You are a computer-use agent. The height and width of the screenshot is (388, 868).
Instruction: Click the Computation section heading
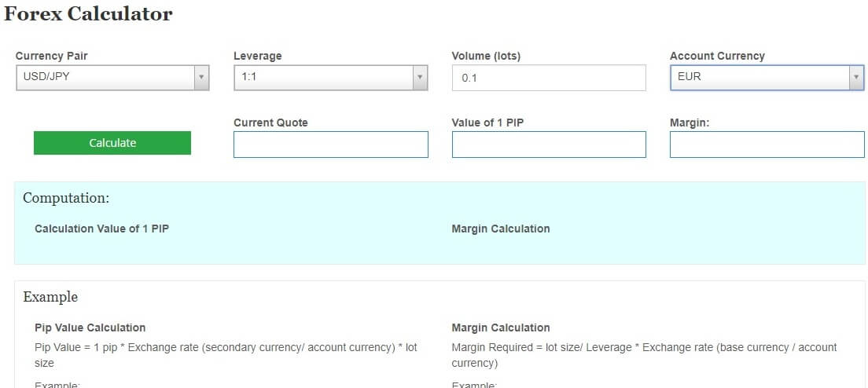coord(66,198)
